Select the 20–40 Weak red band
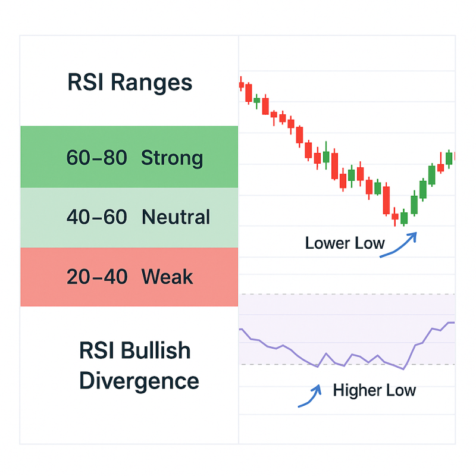The height and width of the screenshot is (476, 476). pyautogui.click(x=129, y=277)
